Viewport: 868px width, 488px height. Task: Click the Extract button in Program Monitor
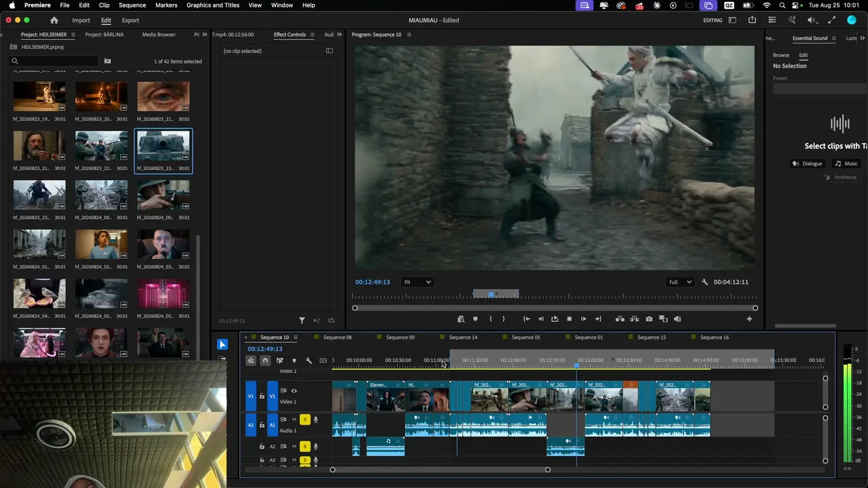click(x=634, y=319)
